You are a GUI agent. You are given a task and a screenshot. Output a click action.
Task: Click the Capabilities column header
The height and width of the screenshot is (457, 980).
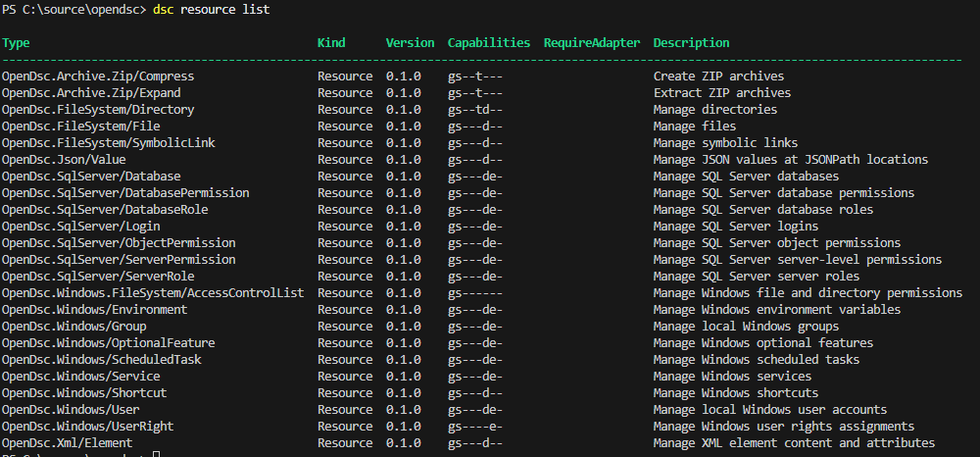coord(488,43)
